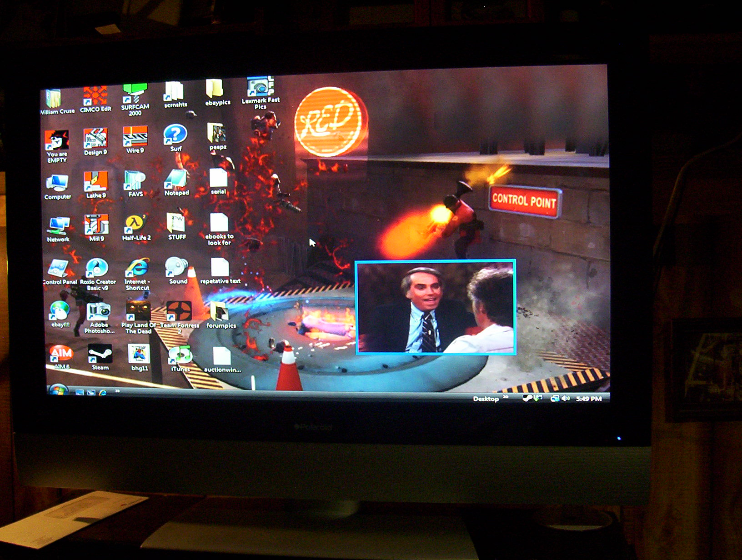Select the auctionwin... file icon

click(222, 360)
